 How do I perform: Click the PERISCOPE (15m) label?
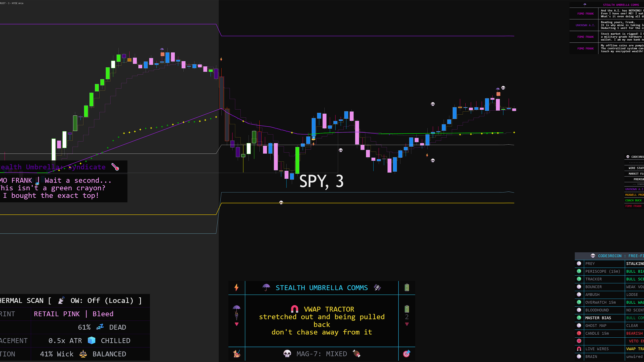click(x=603, y=271)
